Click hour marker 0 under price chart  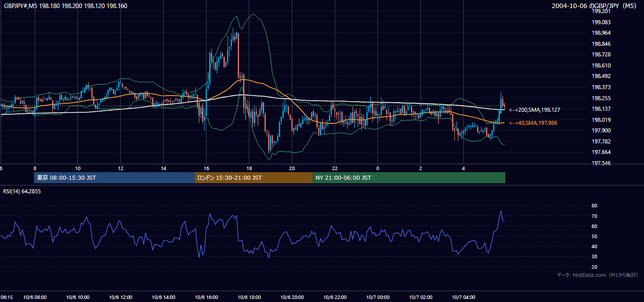(x=377, y=168)
